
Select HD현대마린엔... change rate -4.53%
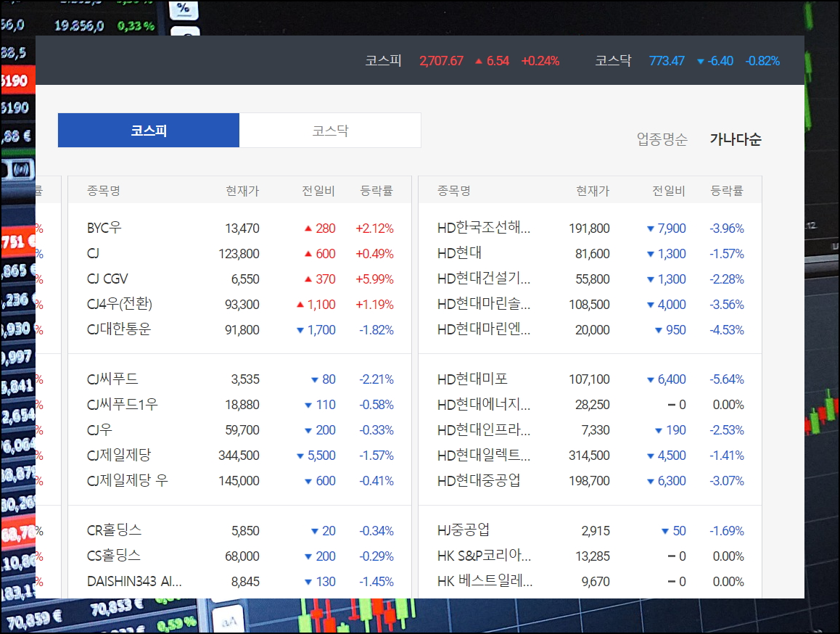727,329
